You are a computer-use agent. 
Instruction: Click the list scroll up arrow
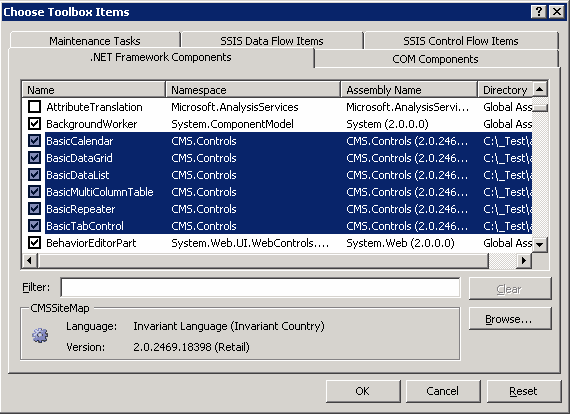tap(540, 89)
